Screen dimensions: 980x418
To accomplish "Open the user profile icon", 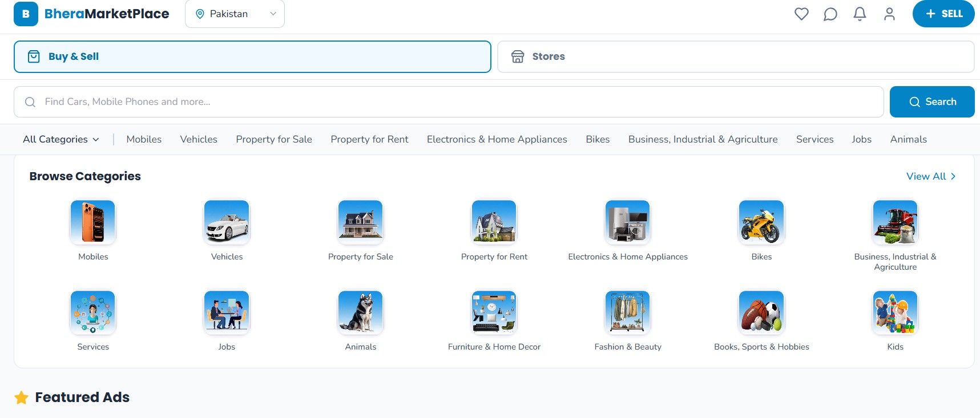I will [889, 14].
